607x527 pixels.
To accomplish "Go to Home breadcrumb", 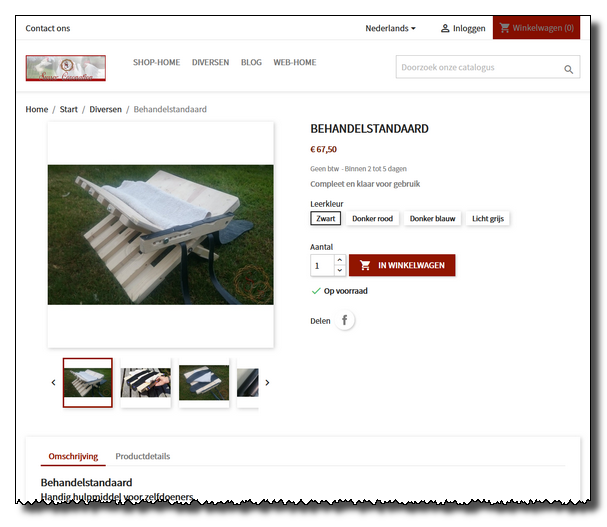I will (x=37, y=109).
